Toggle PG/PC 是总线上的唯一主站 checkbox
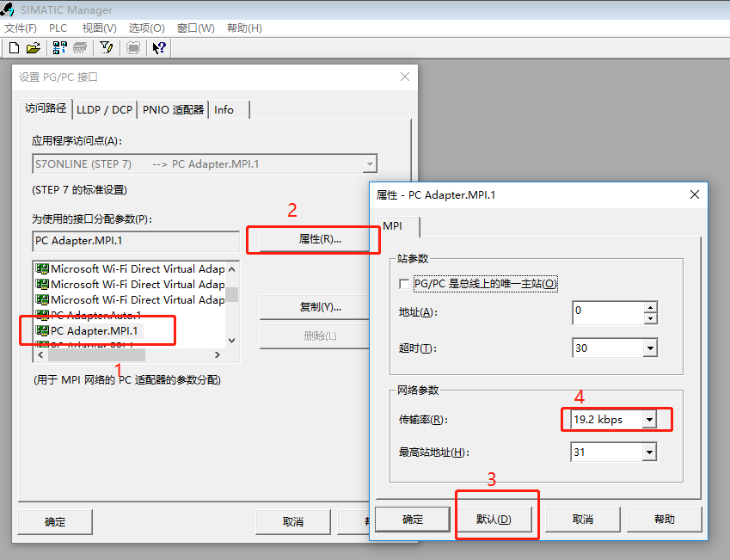The width and height of the screenshot is (730, 560). [x=404, y=284]
